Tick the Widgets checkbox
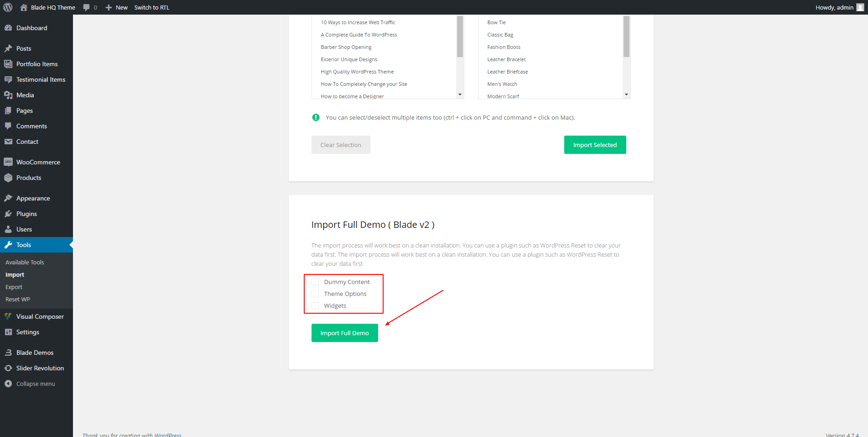This screenshot has width=868, height=437. 315,305
